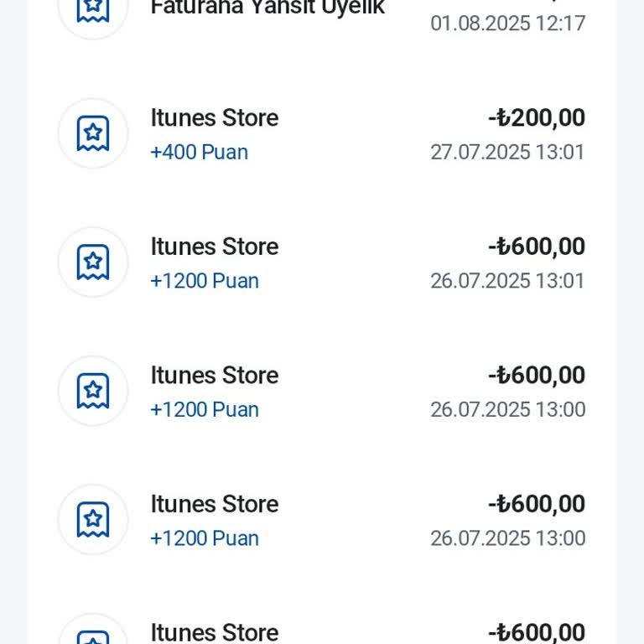Open the Itunes Store title dated 26.07.2025 13:01
The height and width of the screenshot is (644, 644).
tap(215, 247)
